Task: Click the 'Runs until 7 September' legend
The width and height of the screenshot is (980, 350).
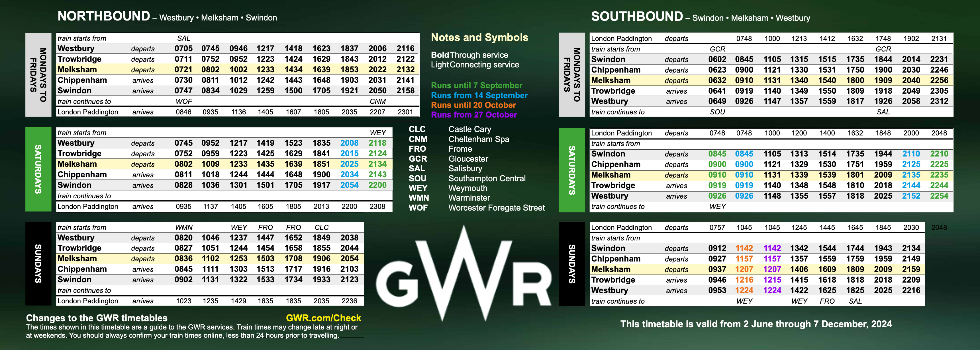Action: [x=476, y=85]
